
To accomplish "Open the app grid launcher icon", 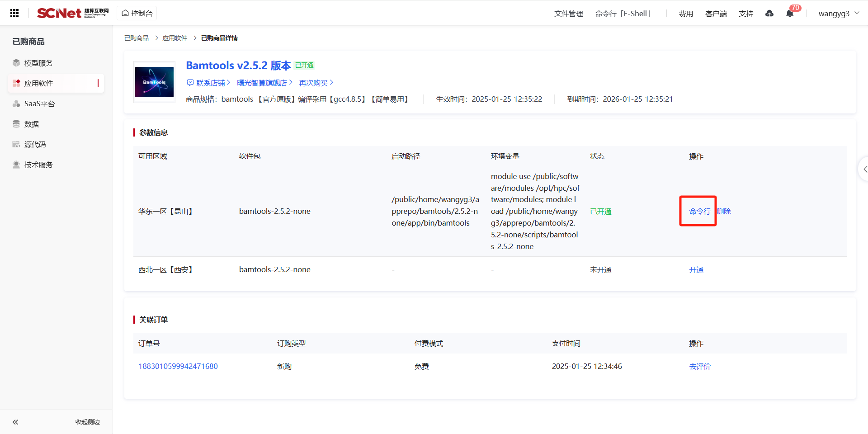I will pyautogui.click(x=14, y=13).
